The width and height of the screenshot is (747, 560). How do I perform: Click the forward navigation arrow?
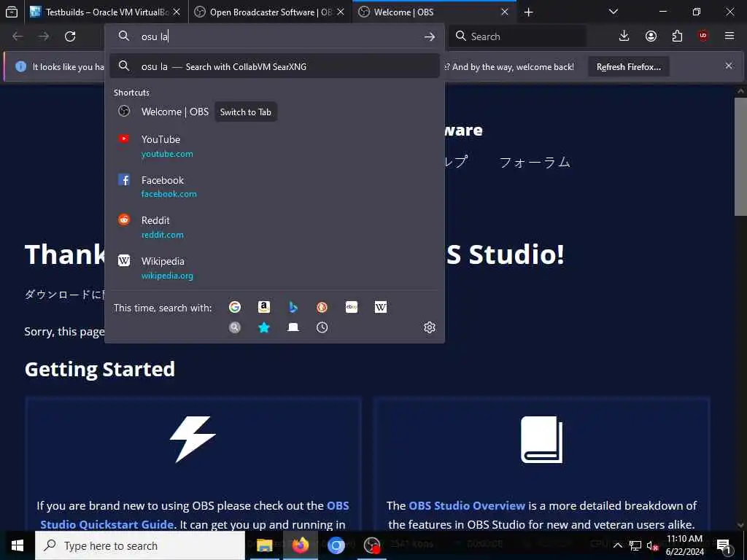[x=44, y=36]
